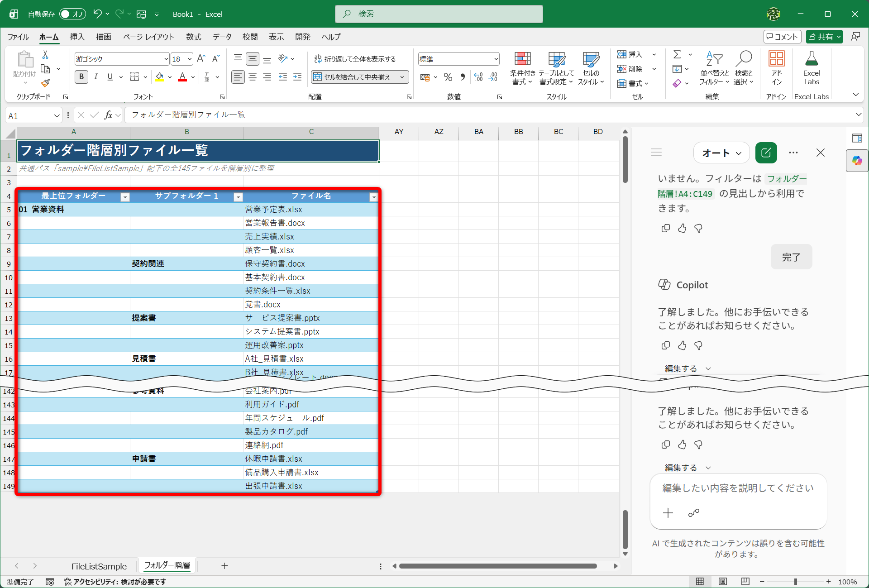The height and width of the screenshot is (588, 869).
Task: Collapse the ribbon with chevron
Action: click(x=855, y=95)
